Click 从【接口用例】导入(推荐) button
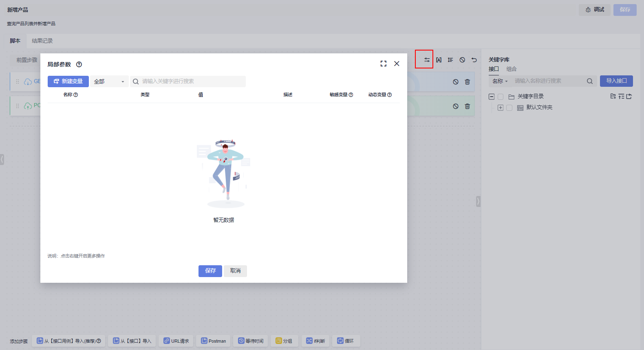The height and width of the screenshot is (350, 644). pyautogui.click(x=68, y=341)
